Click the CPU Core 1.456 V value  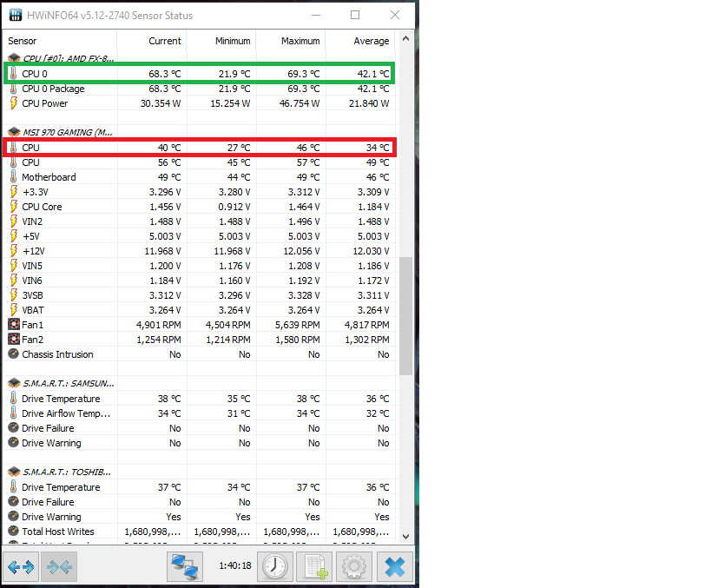point(165,207)
